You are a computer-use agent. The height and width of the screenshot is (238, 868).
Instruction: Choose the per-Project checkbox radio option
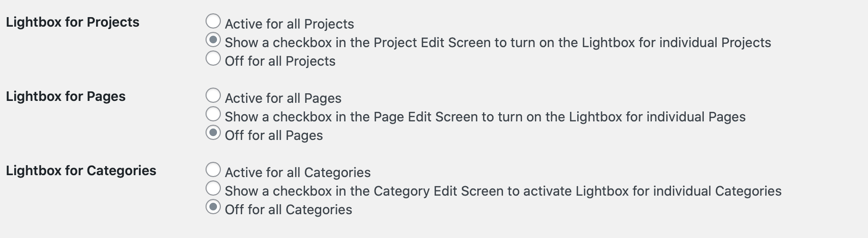coord(213,40)
